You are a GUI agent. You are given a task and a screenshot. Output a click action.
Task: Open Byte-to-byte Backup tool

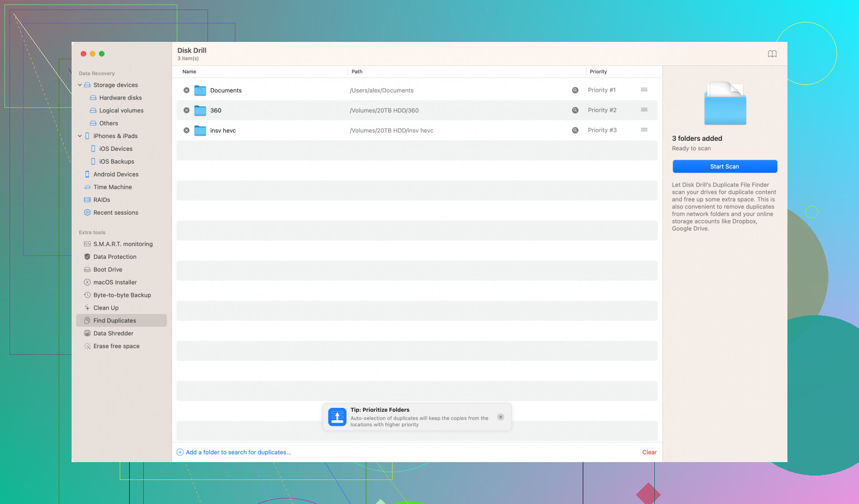(x=122, y=295)
